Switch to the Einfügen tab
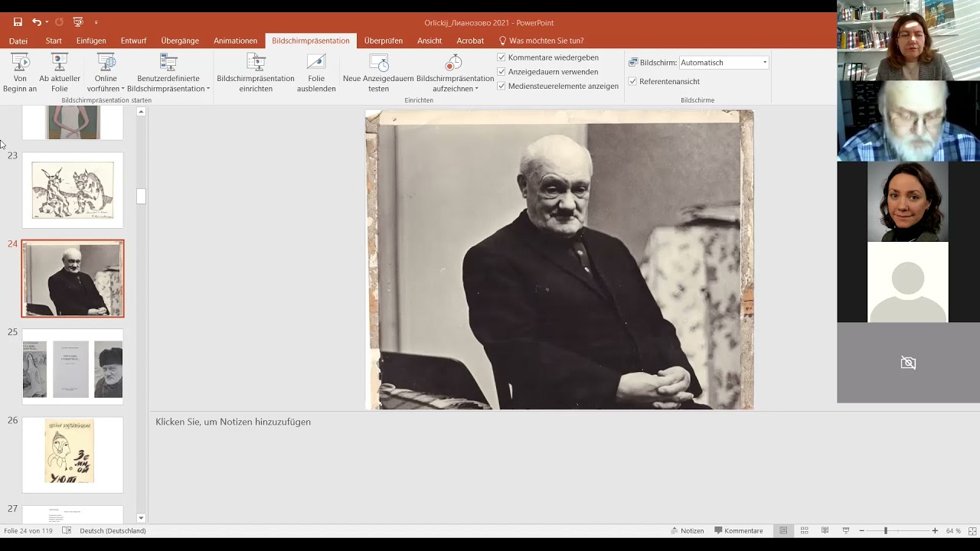Screen dimensions: 980x551 91,41
